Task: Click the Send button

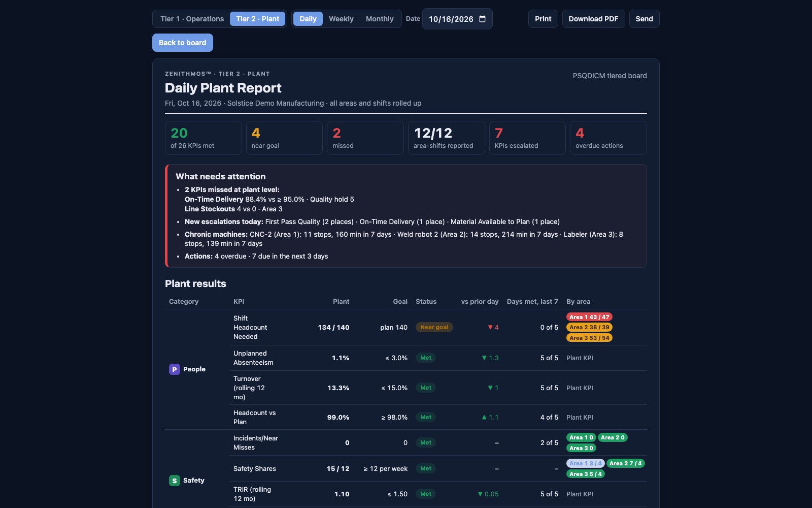Action: [644, 19]
